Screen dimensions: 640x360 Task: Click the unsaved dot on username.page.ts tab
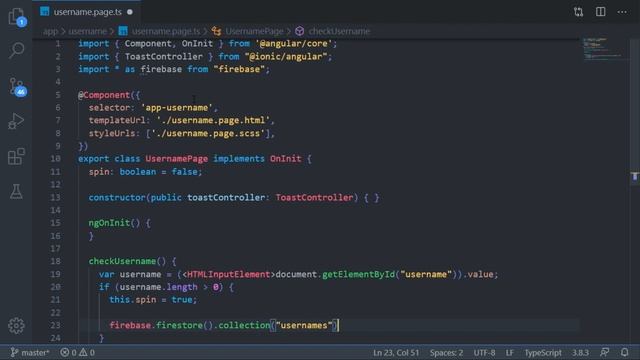(130, 12)
